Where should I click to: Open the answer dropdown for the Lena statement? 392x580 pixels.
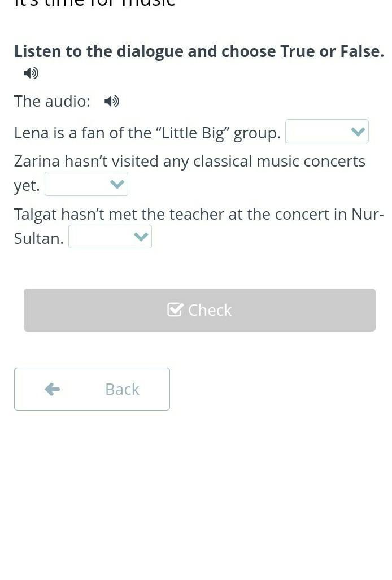coord(327,132)
